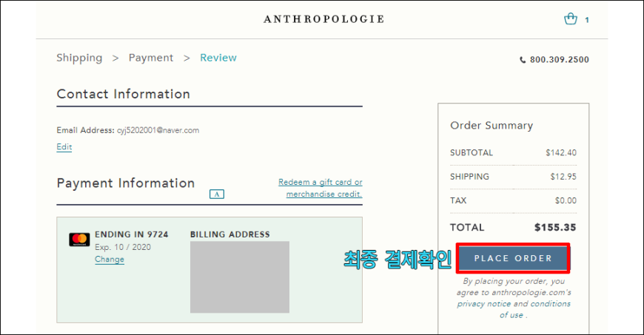
Task: Click the basket item count "1"
Action: (x=587, y=20)
